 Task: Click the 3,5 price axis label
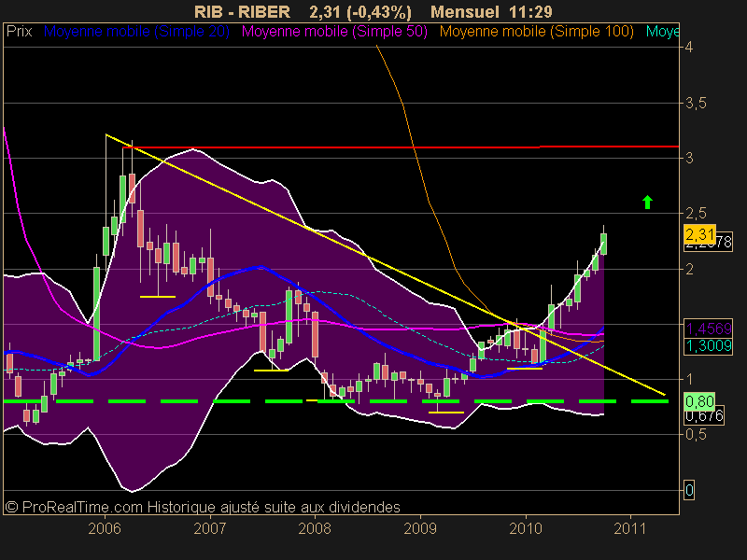(696, 103)
